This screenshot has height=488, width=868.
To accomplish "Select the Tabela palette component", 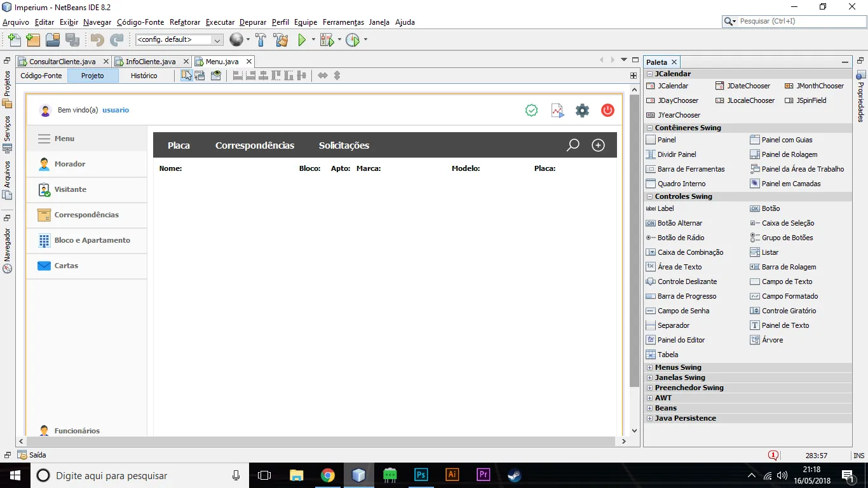I will (662, 355).
